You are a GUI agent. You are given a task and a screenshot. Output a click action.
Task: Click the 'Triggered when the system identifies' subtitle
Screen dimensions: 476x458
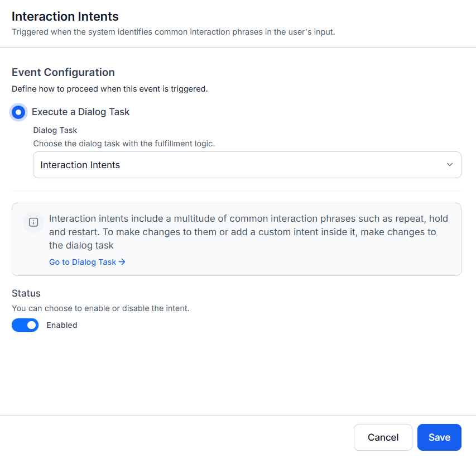point(173,32)
